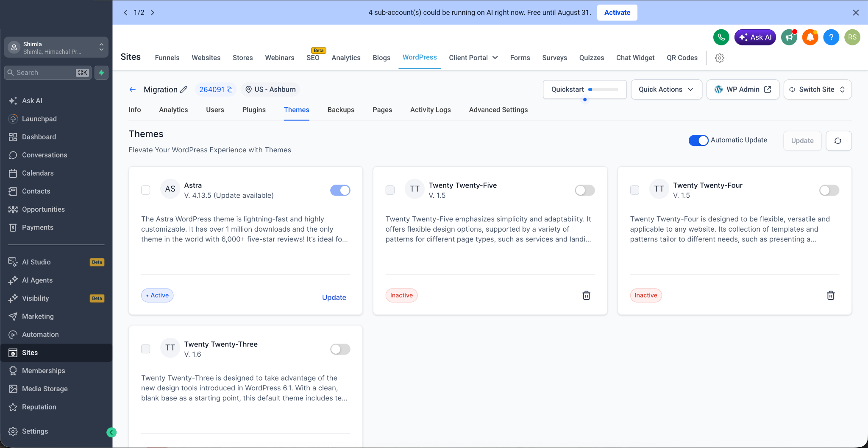Click the refresh themes icon button
The width and height of the screenshot is (868, 448).
click(x=838, y=140)
